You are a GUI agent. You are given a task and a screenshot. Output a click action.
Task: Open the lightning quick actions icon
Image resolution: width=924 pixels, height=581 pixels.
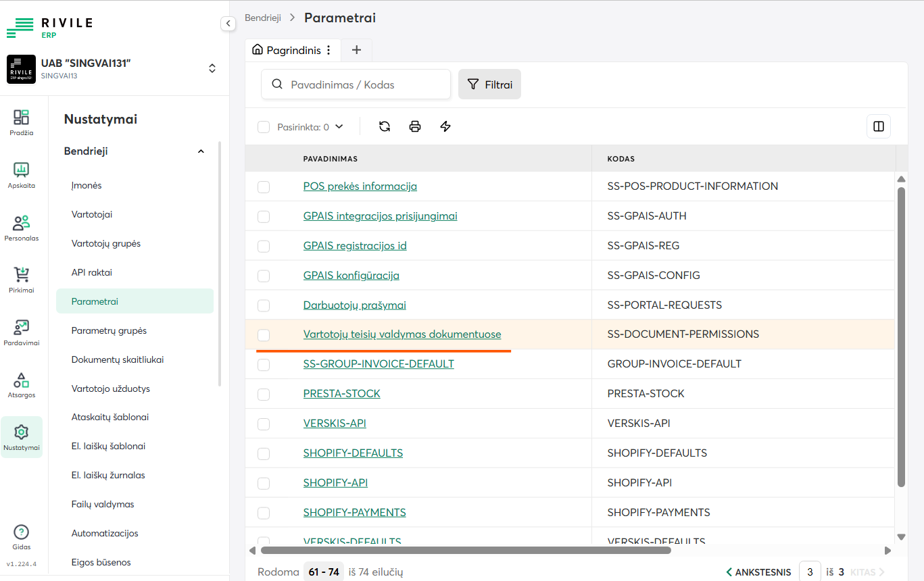point(445,126)
